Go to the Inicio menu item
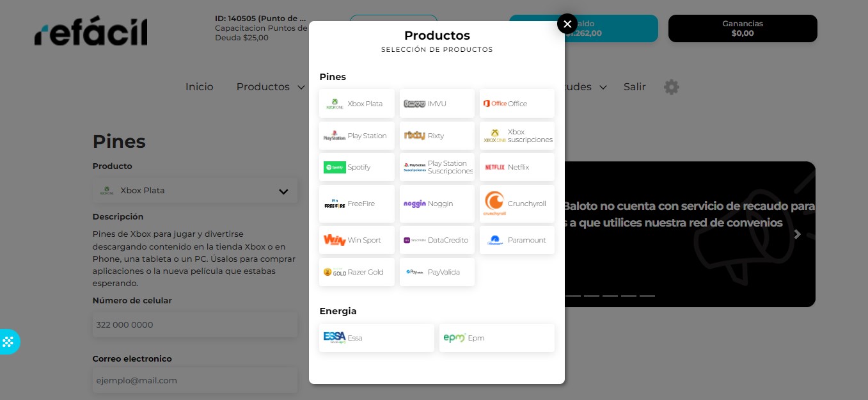The width and height of the screenshot is (868, 400). pyautogui.click(x=200, y=87)
